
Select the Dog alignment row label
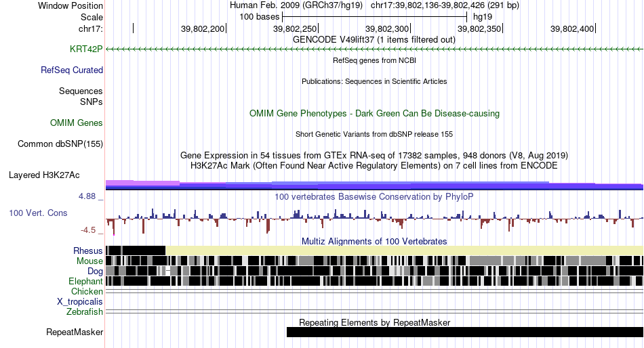[x=95, y=271]
